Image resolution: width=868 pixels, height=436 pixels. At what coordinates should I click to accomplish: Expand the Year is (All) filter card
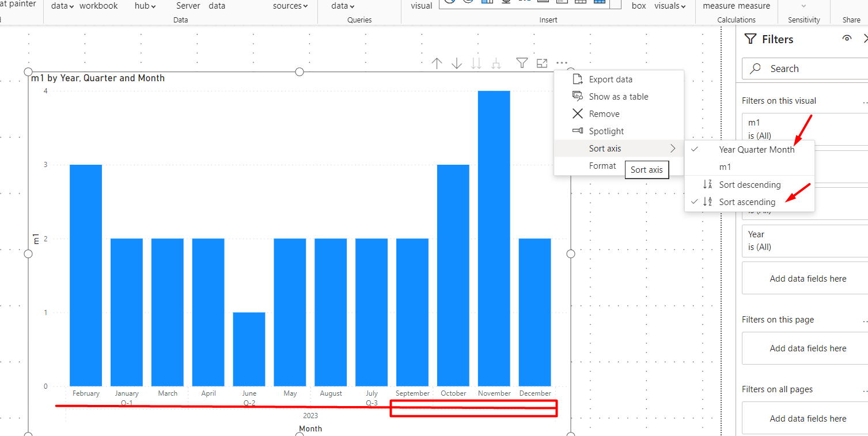(x=806, y=241)
